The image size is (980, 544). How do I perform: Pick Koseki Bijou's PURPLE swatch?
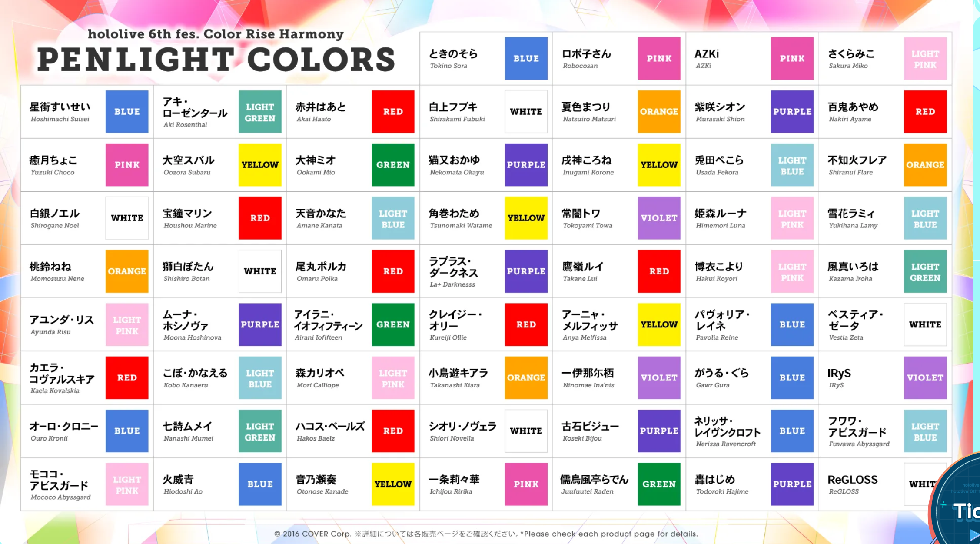659,431
